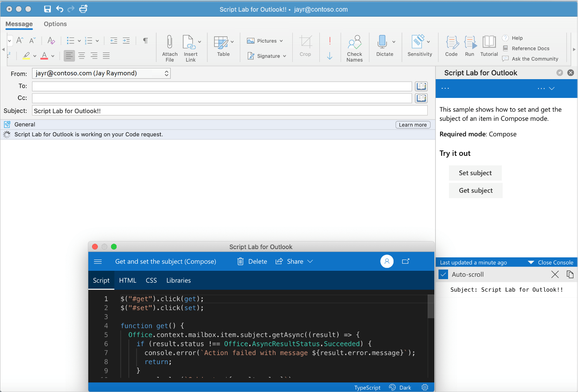
Task: Open the Script Lab Code icon
Action: 451,43
